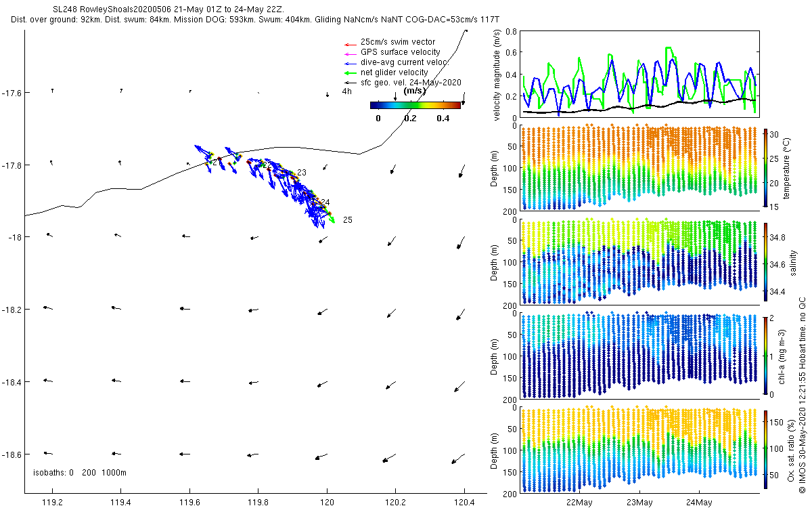
Task: Click the blue dive-avg current legend arrow
Action: coord(349,62)
